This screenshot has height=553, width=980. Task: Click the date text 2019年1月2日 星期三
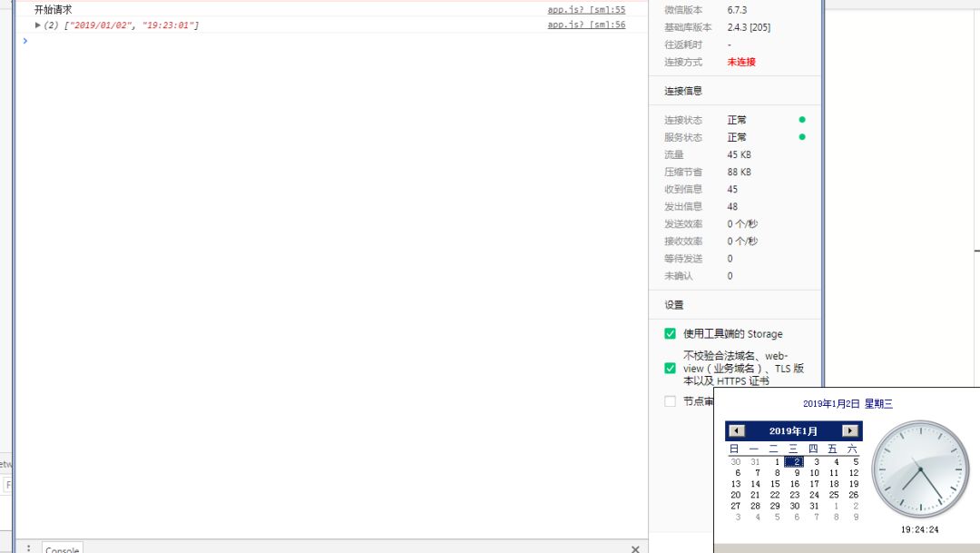click(x=848, y=404)
